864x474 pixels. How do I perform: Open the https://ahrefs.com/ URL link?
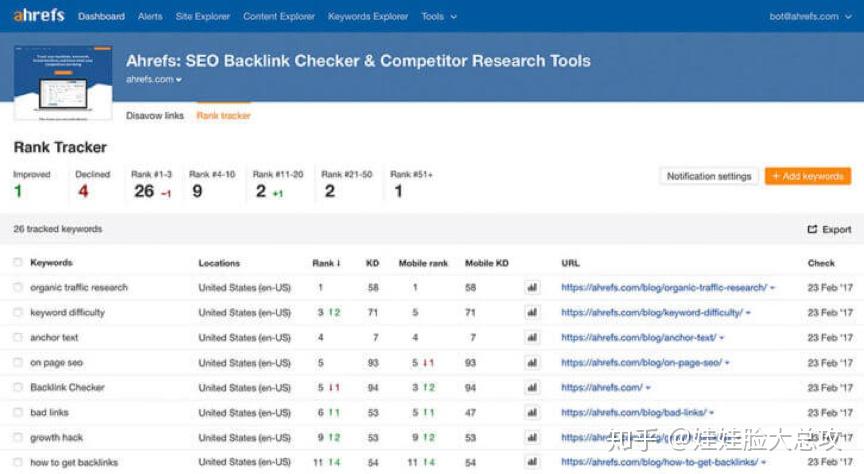tap(602, 387)
